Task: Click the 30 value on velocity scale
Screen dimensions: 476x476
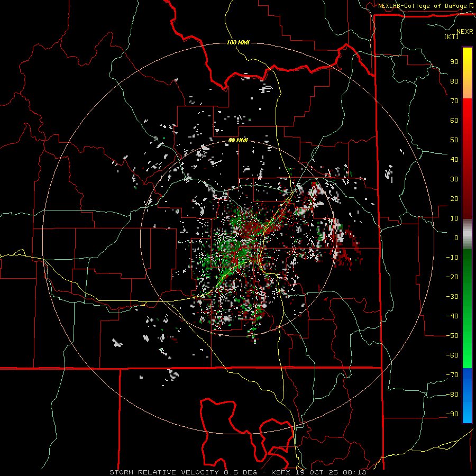Action: click(454, 179)
